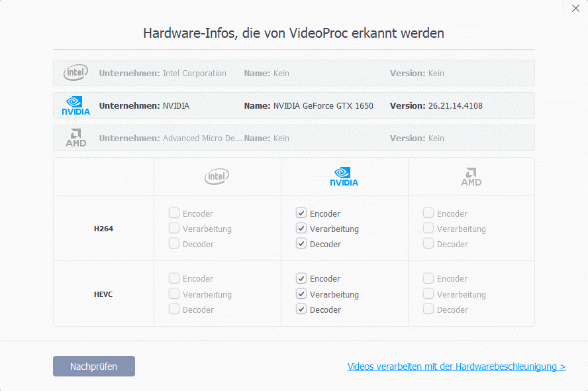Viewport: 588px width, 391px height.
Task: Click the Nachprüfen button
Action: click(94, 366)
